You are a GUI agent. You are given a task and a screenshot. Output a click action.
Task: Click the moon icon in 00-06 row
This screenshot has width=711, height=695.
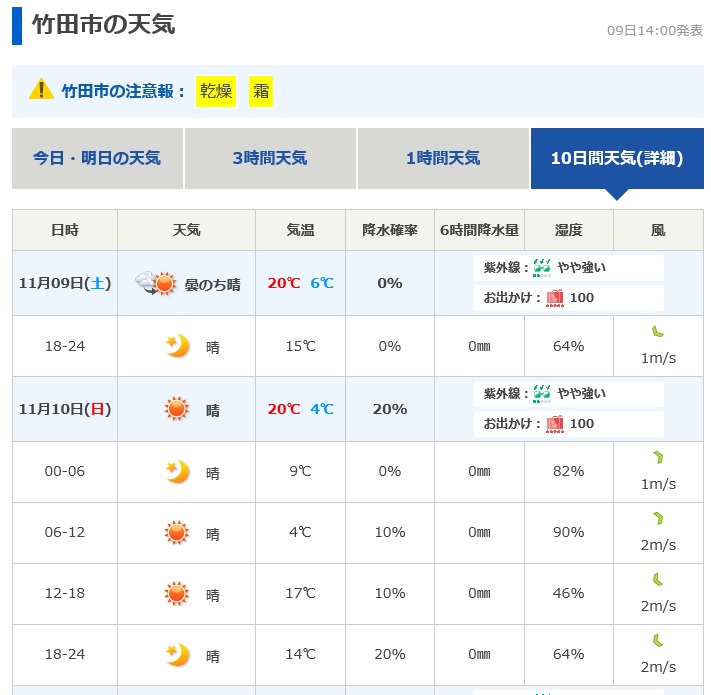click(177, 471)
